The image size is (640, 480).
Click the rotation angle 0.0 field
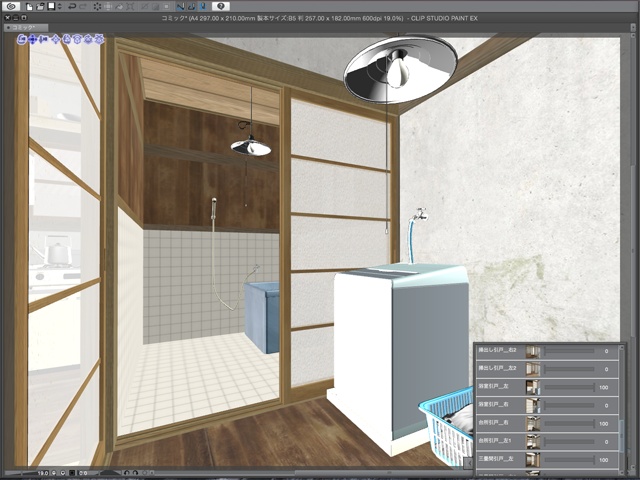[83, 473]
